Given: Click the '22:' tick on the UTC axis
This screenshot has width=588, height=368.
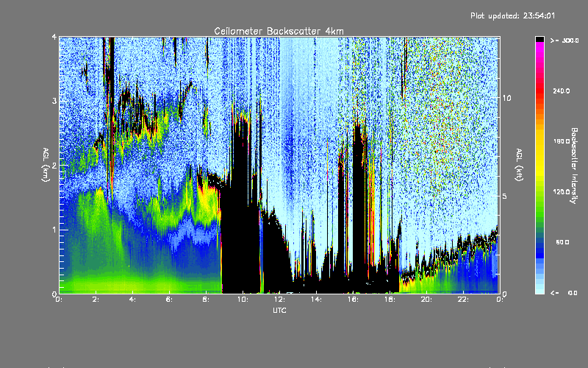Looking at the screenshot, I should (463, 300).
